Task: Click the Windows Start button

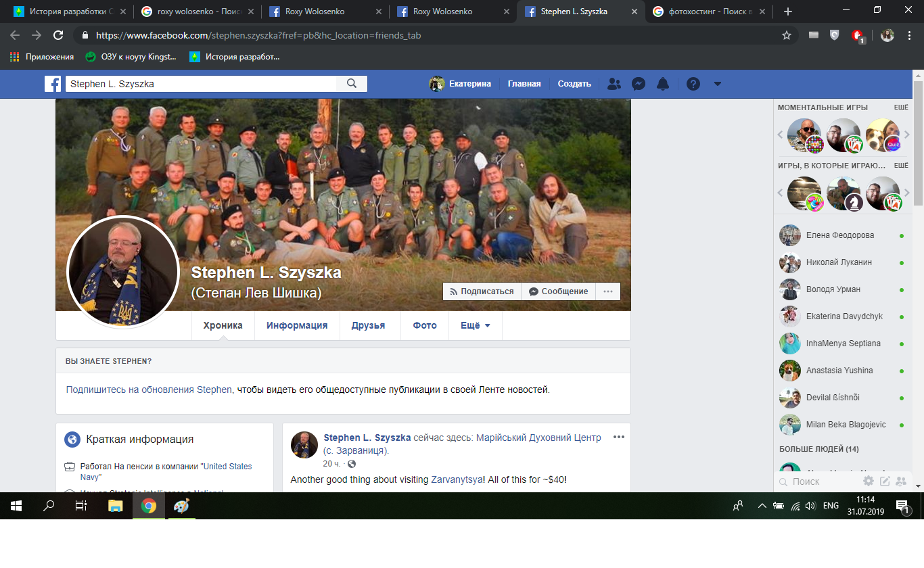Action: point(16,505)
